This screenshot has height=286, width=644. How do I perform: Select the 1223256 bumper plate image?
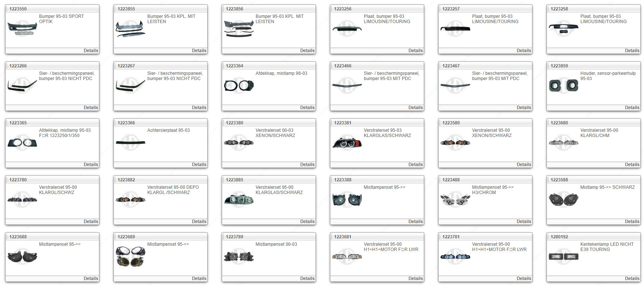[x=347, y=28]
